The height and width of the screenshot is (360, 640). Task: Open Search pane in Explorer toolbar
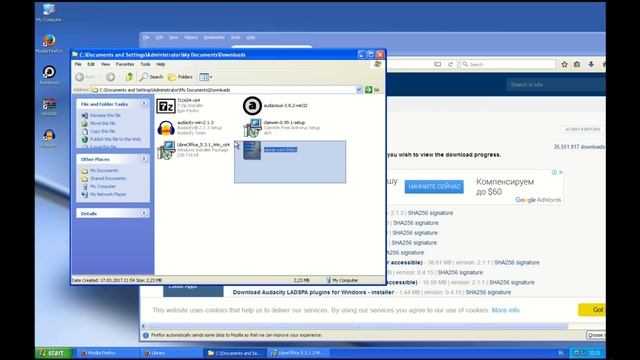pyautogui.click(x=151, y=77)
